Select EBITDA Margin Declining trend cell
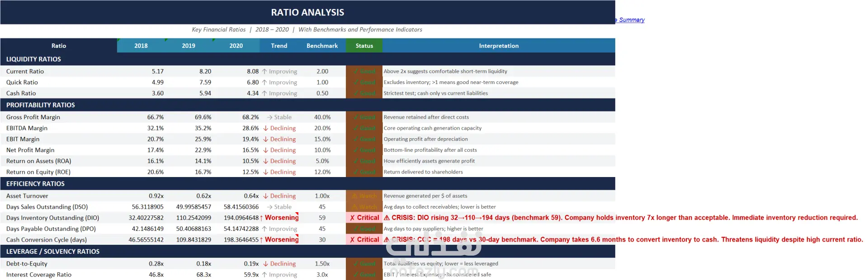Image resolution: width=868 pixels, height=280 pixels. 279,128
